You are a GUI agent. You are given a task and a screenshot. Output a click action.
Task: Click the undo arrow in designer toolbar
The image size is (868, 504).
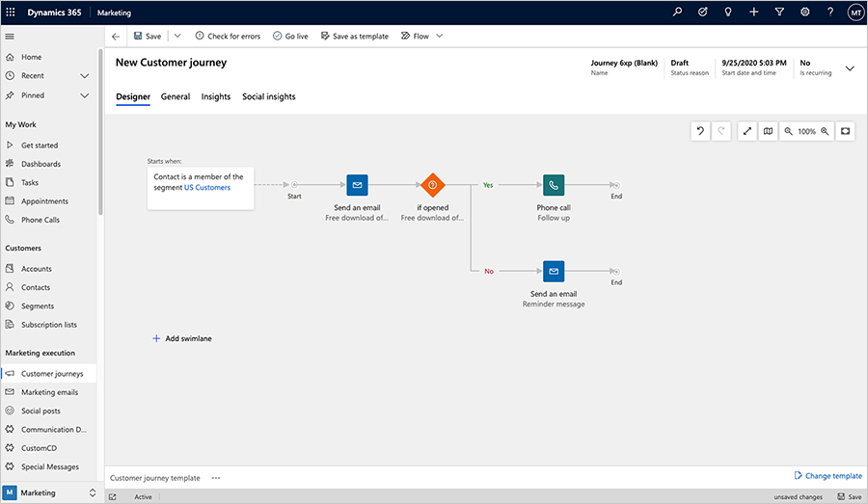(700, 131)
